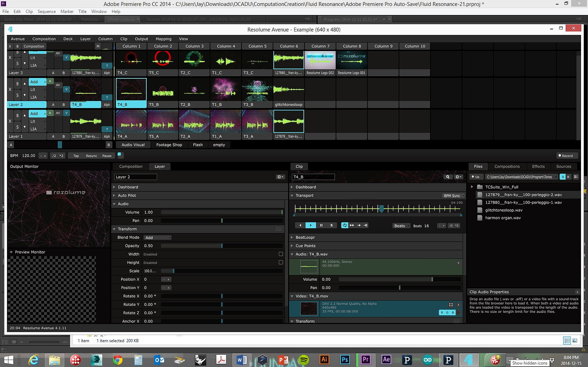This screenshot has width=588, height=367.
Task: Click the play backward transport button
Action: point(300,225)
